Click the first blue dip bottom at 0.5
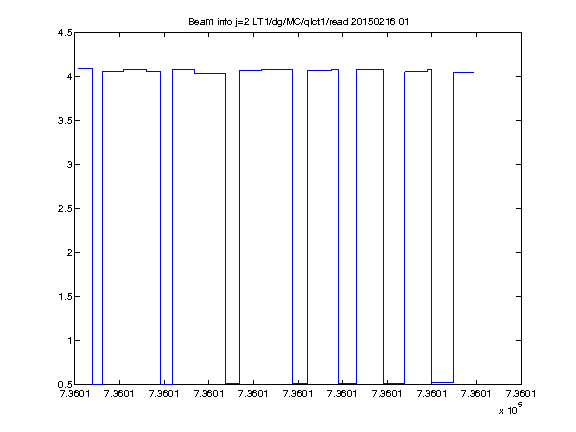576x432 pixels. [x=97, y=384]
